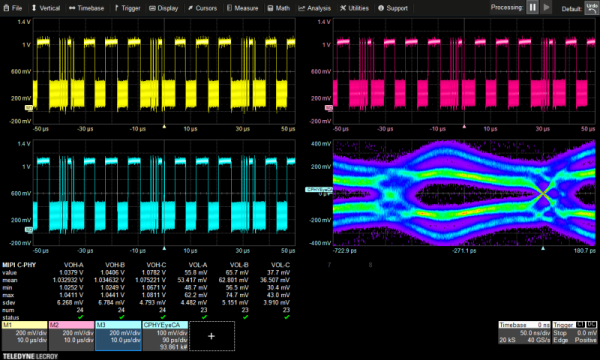Click the cyan M3 waveform grid
This screenshot has width=600, height=360.
[164, 192]
